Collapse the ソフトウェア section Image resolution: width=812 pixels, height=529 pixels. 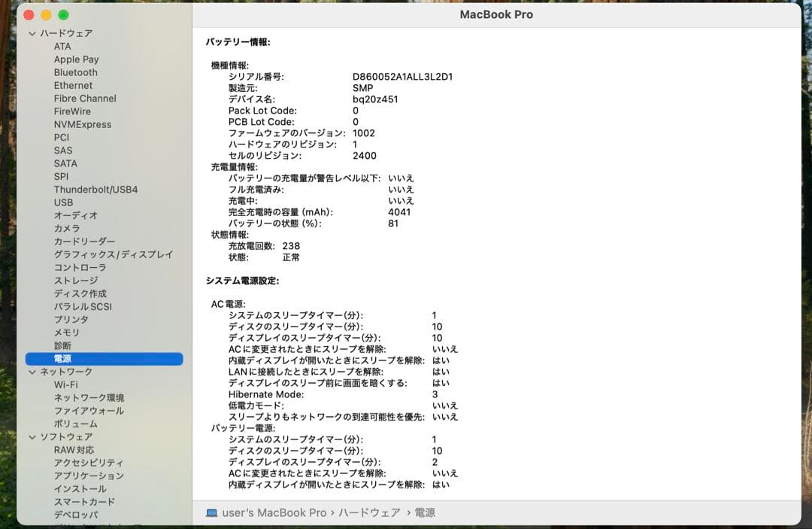click(32, 437)
